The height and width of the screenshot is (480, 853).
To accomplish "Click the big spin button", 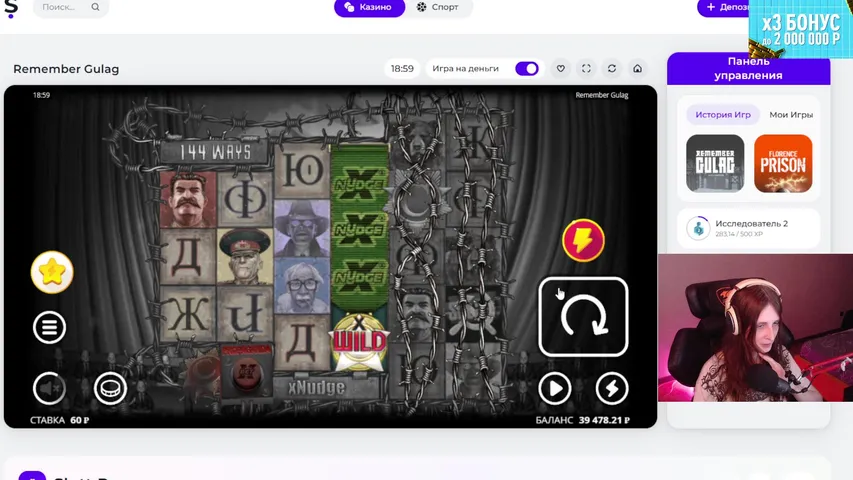I will click(583, 317).
